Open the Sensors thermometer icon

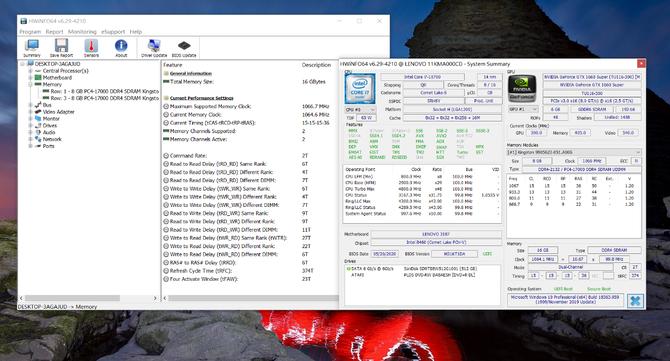click(x=91, y=48)
